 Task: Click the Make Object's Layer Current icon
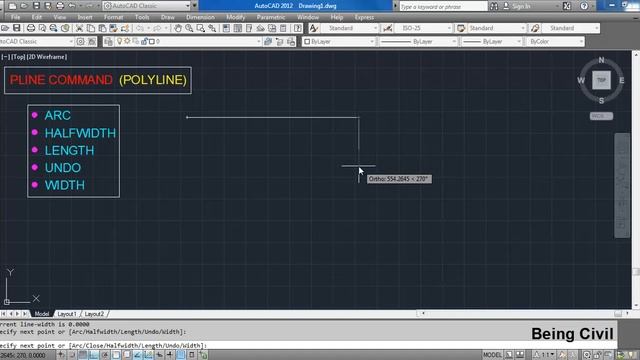click(268, 42)
